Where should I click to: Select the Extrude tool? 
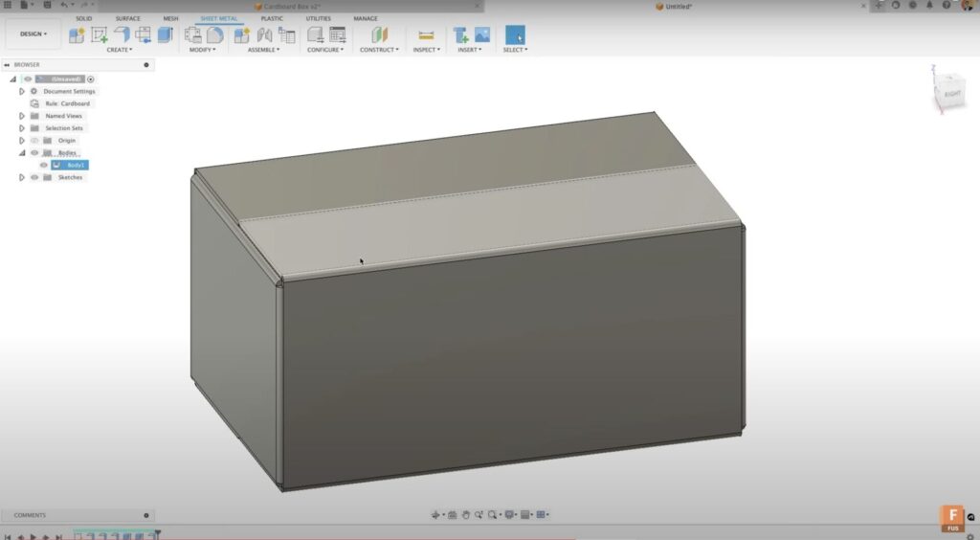(165, 35)
